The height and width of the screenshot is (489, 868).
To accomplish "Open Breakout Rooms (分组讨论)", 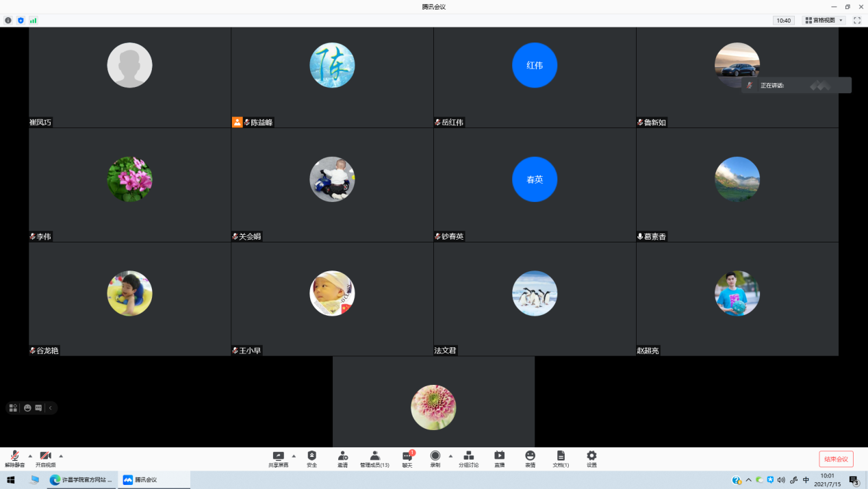I will [469, 458].
